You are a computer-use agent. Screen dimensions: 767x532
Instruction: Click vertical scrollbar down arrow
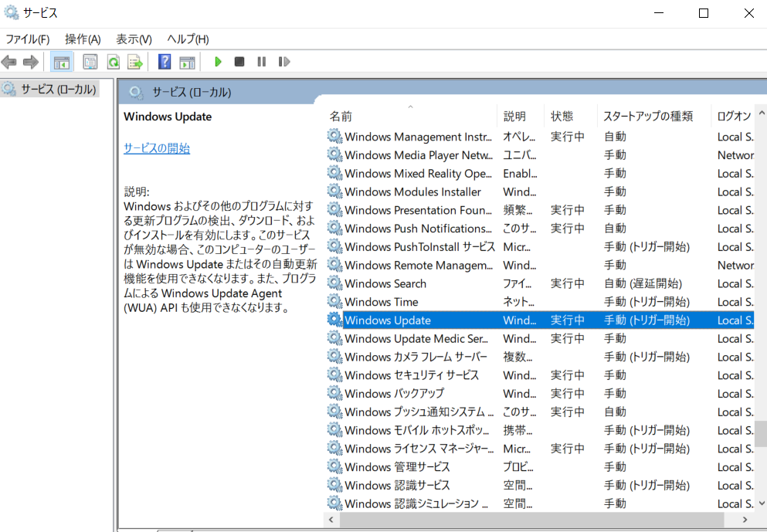coord(761,503)
